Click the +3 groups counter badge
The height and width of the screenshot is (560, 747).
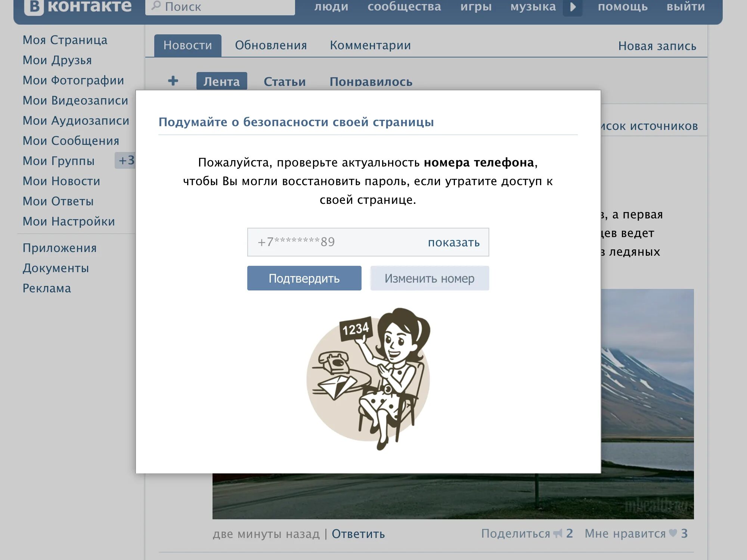click(x=125, y=161)
